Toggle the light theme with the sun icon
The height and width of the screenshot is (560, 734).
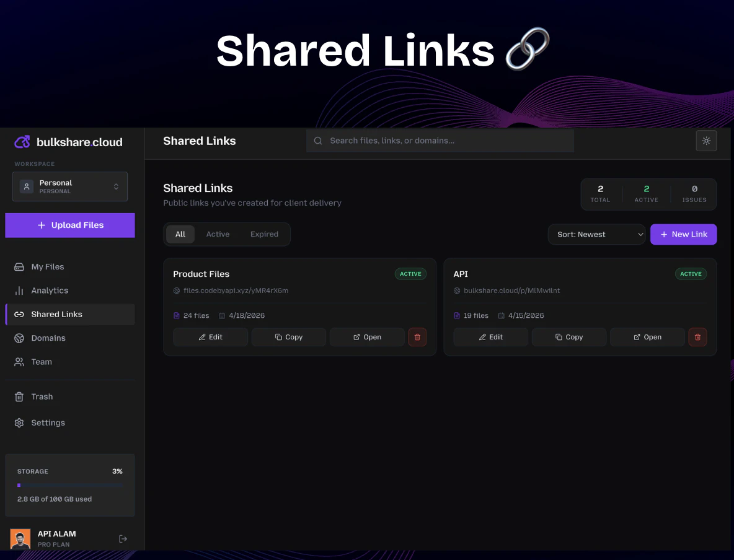(706, 141)
